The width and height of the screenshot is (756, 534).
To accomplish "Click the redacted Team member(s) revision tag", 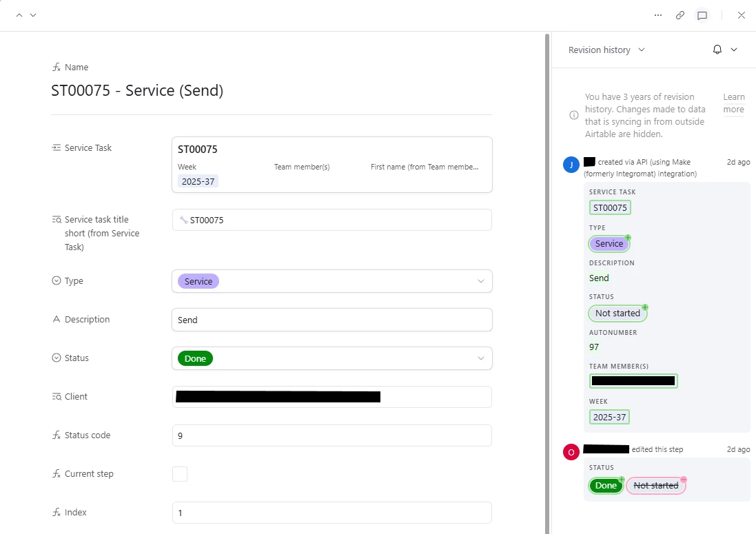I will click(633, 381).
